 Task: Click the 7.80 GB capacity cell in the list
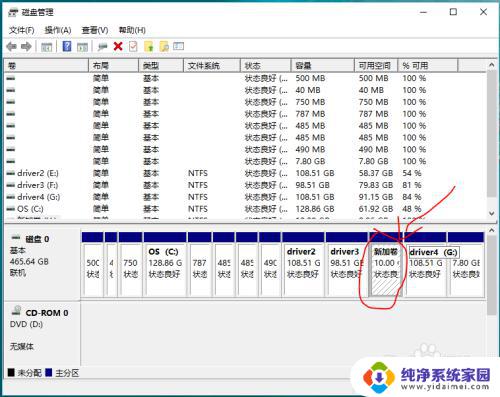click(x=310, y=161)
